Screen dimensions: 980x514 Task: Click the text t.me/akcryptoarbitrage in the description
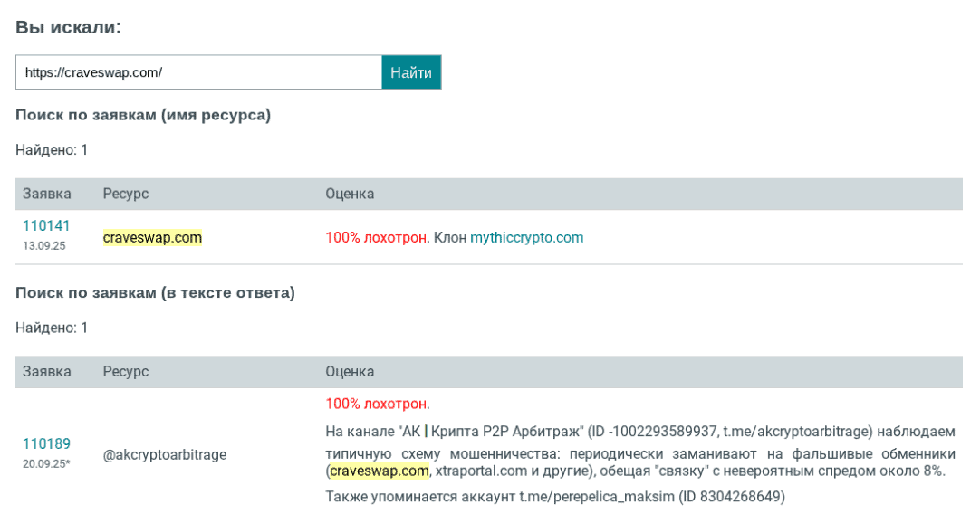[795, 432]
